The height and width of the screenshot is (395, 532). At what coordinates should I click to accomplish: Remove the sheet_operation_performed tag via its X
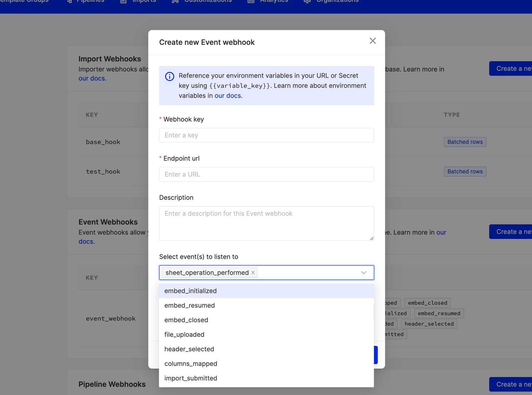coord(253,272)
